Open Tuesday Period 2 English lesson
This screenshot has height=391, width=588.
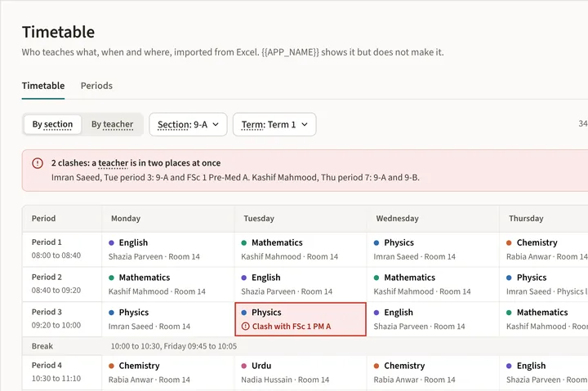tap(301, 285)
